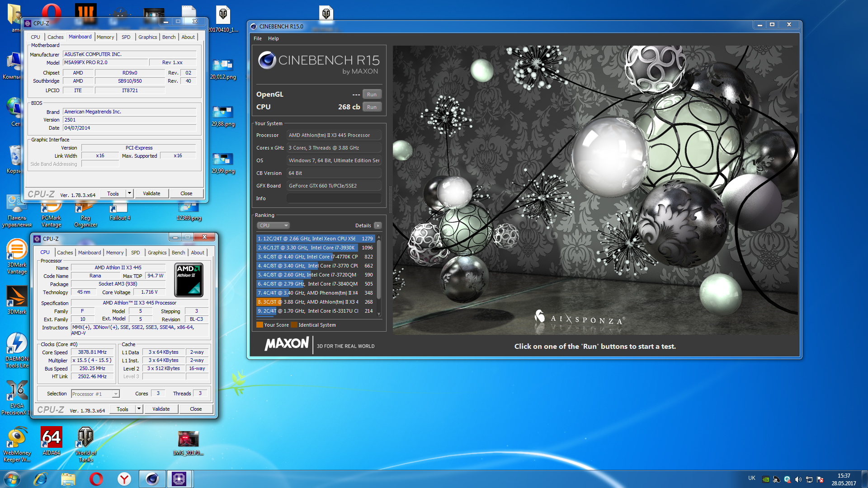
Task: Click the volume speaker tray icon
Action: [798, 479]
